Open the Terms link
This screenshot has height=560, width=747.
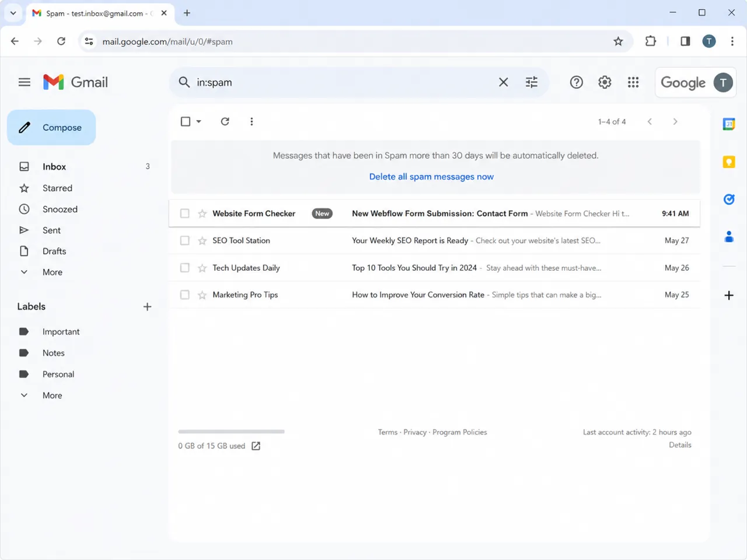[388, 432]
